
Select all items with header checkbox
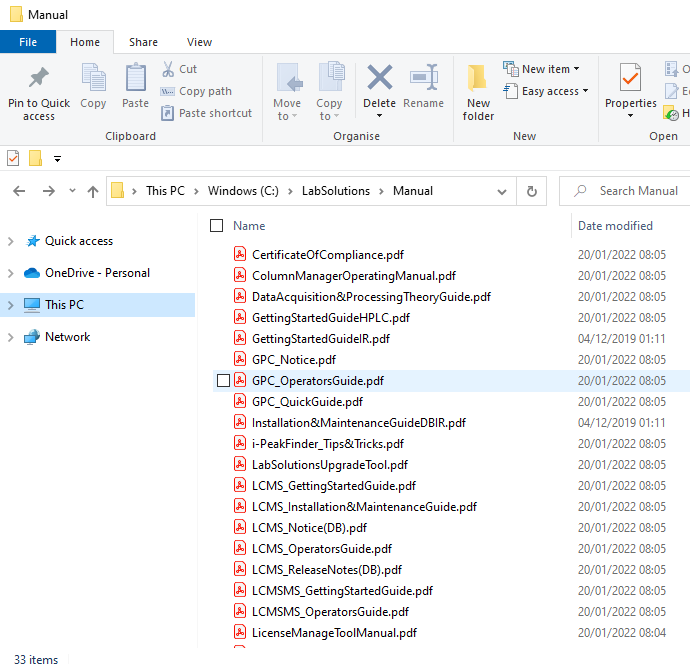click(217, 226)
